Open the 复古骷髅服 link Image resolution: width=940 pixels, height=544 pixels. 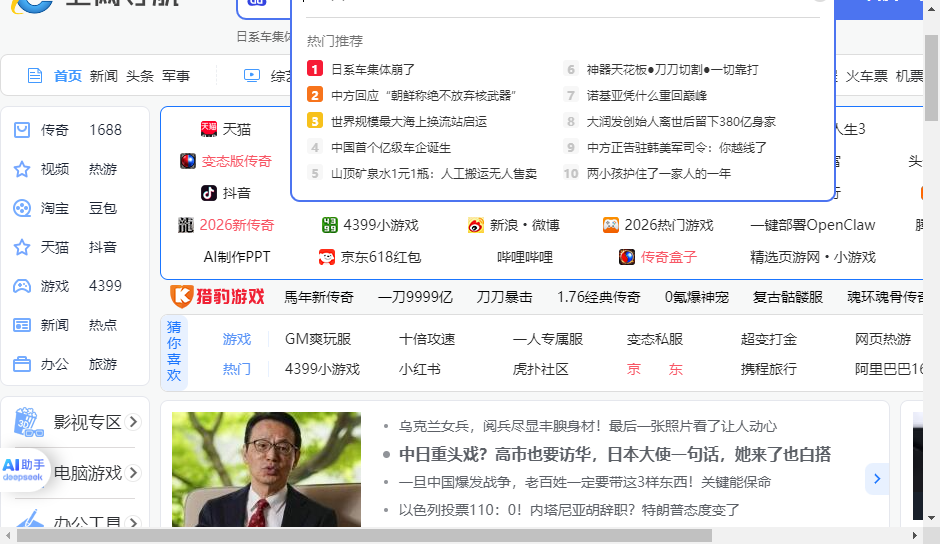click(x=788, y=297)
